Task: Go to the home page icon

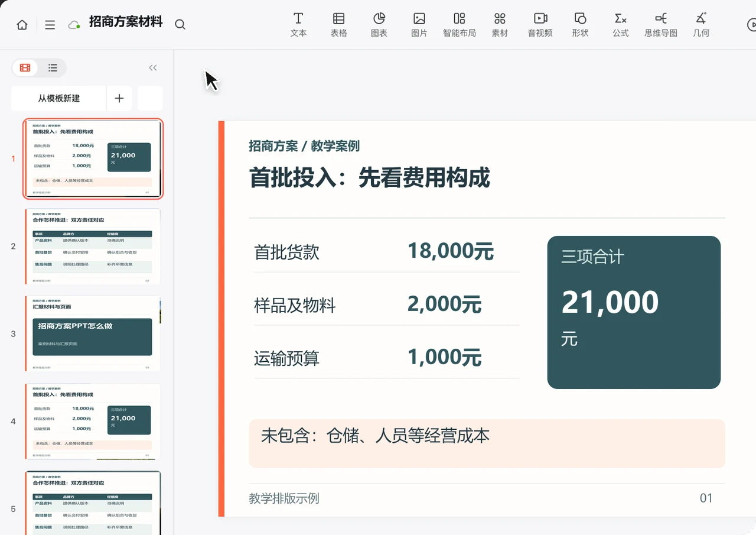Action: [22, 25]
